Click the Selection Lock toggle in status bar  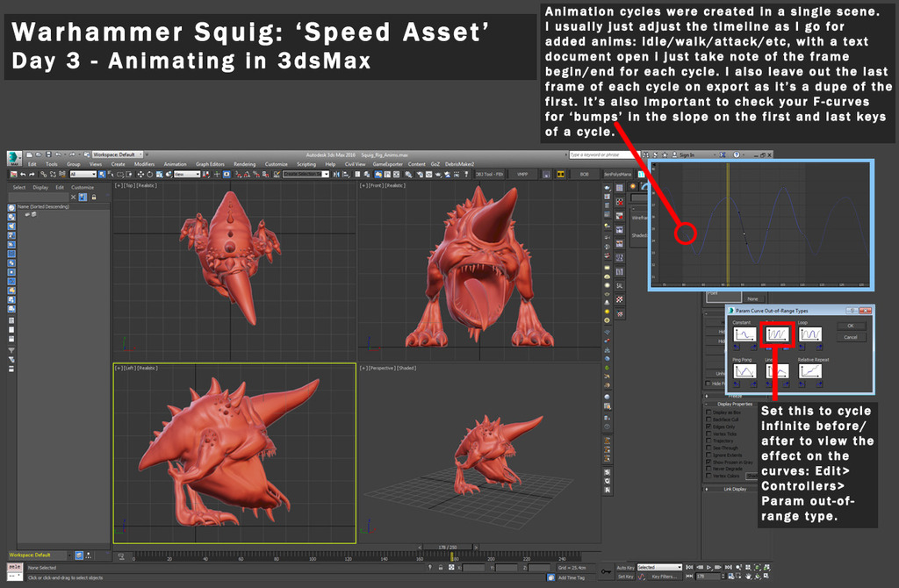[x=441, y=567]
